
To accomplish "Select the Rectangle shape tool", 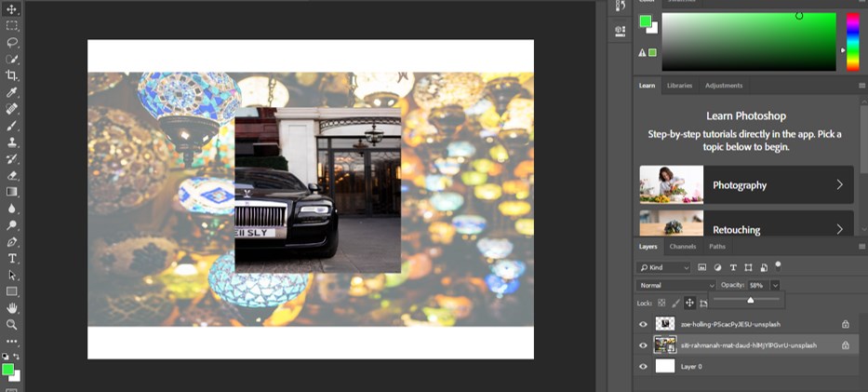I will coord(11,291).
